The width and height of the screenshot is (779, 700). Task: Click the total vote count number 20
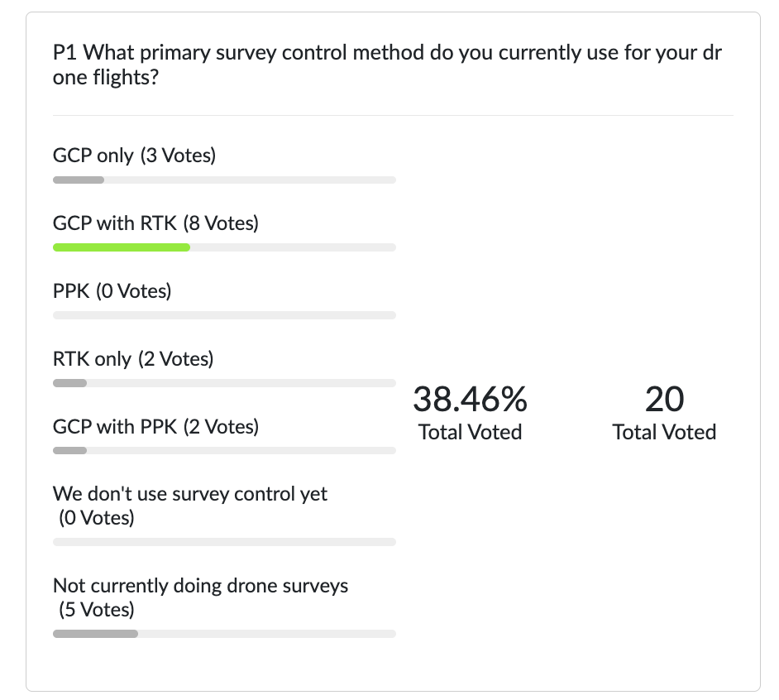[664, 400]
